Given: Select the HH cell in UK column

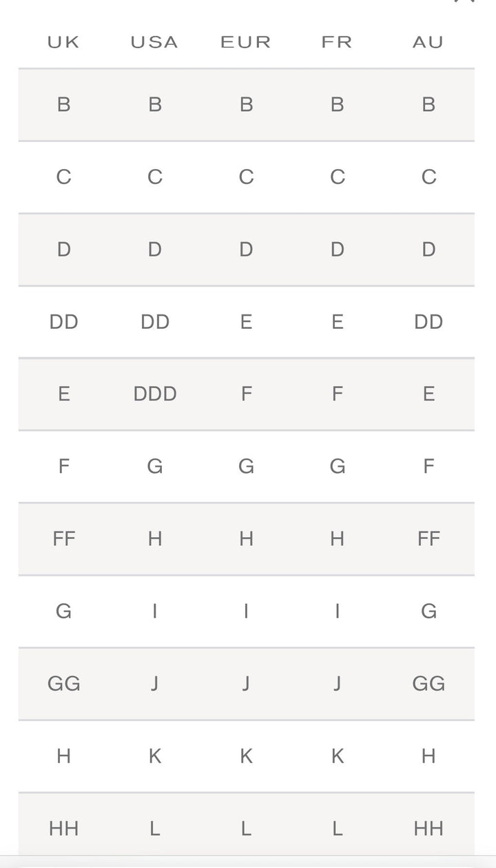Looking at the screenshot, I should (63, 829).
